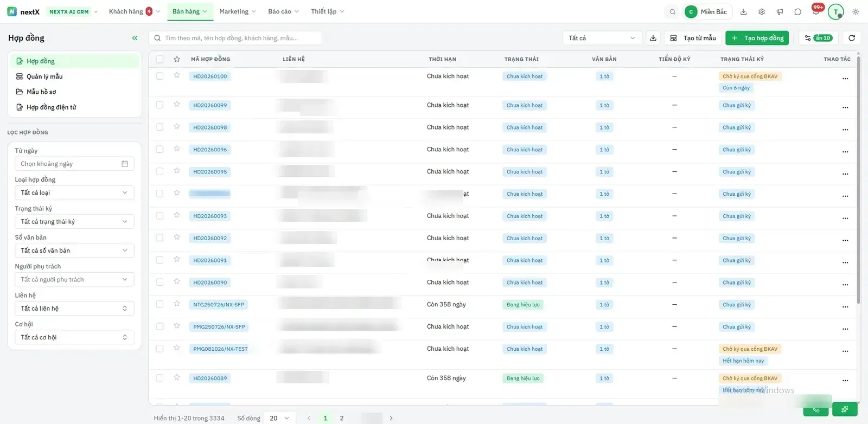
Task: Export contracts using toolbar download button
Action: coord(653,38)
